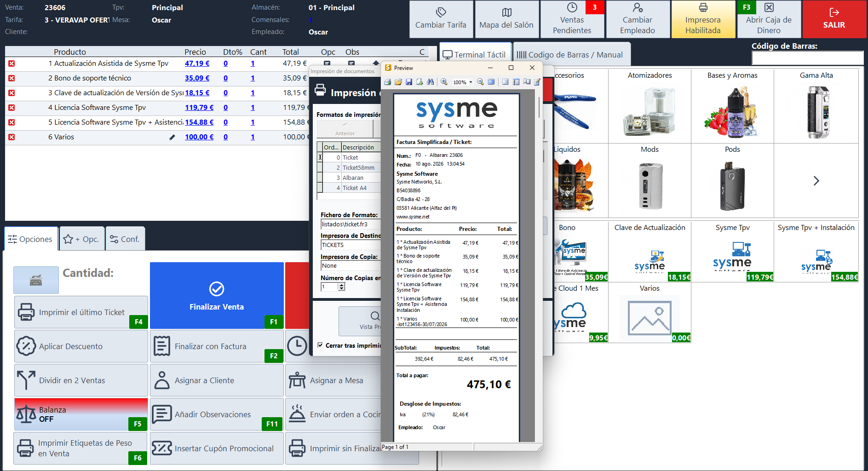Open the on-screen keyboard beside Cantidad

pyautogui.click(x=36, y=280)
